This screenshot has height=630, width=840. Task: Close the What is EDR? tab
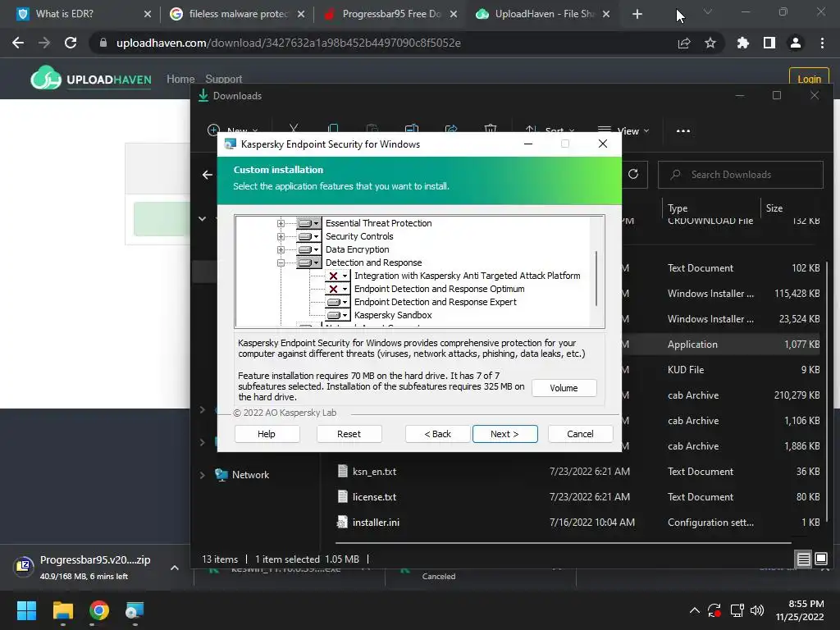coord(148,14)
